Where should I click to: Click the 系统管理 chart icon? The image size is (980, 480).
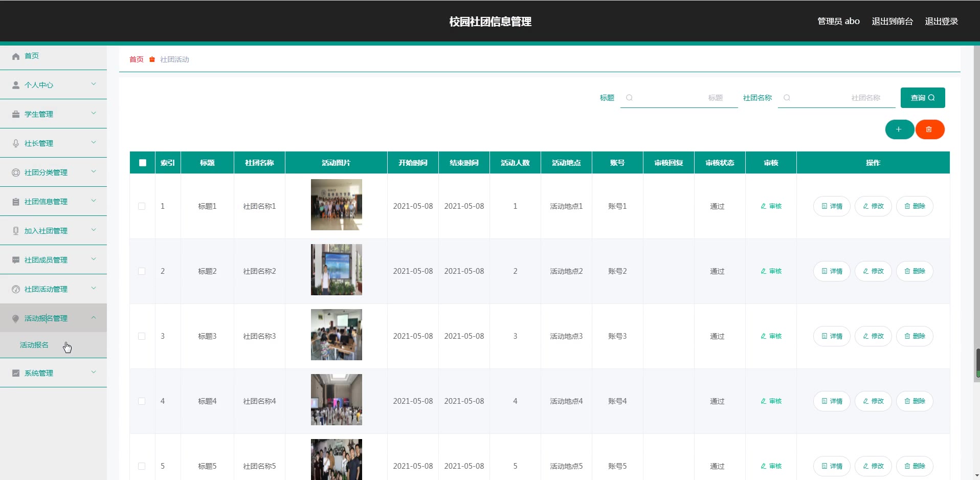16,373
